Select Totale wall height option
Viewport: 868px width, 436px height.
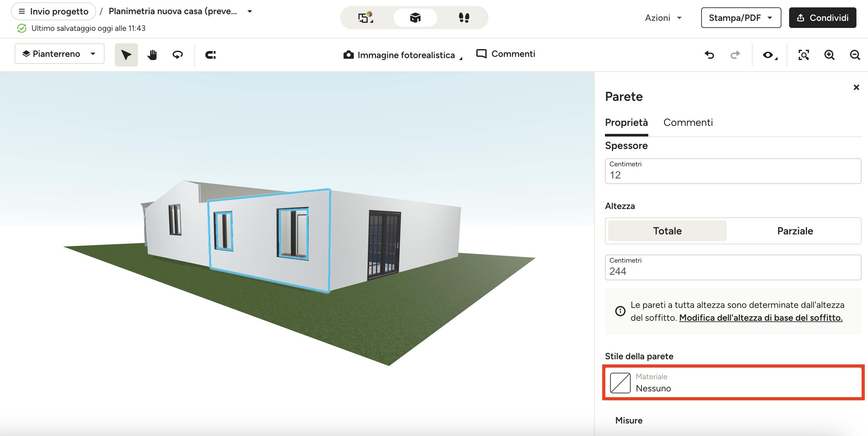coord(667,231)
